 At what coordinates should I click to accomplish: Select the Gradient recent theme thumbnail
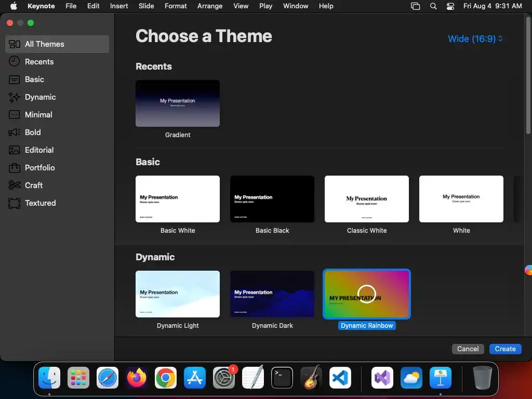178,103
